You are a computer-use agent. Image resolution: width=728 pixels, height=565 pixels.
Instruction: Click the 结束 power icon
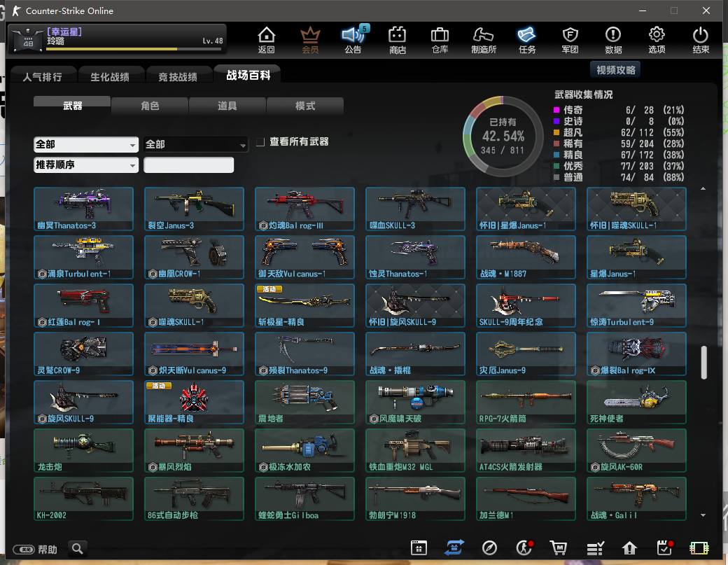tap(700, 40)
